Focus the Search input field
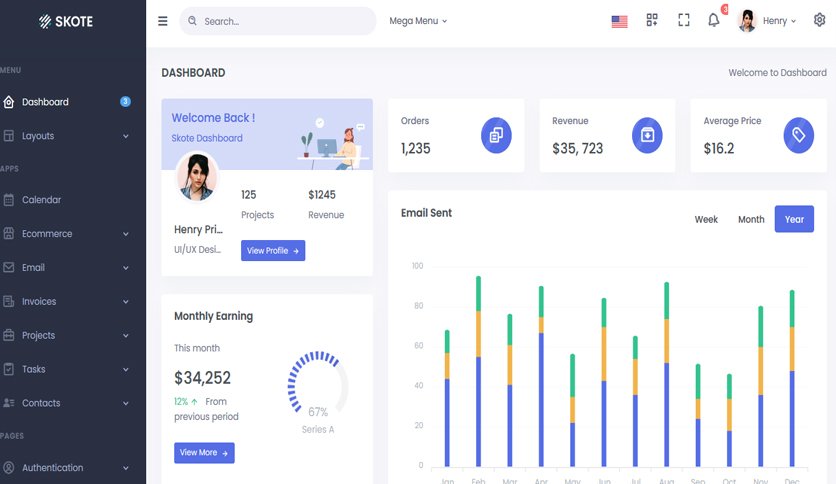The height and width of the screenshot is (484, 836). [277, 21]
